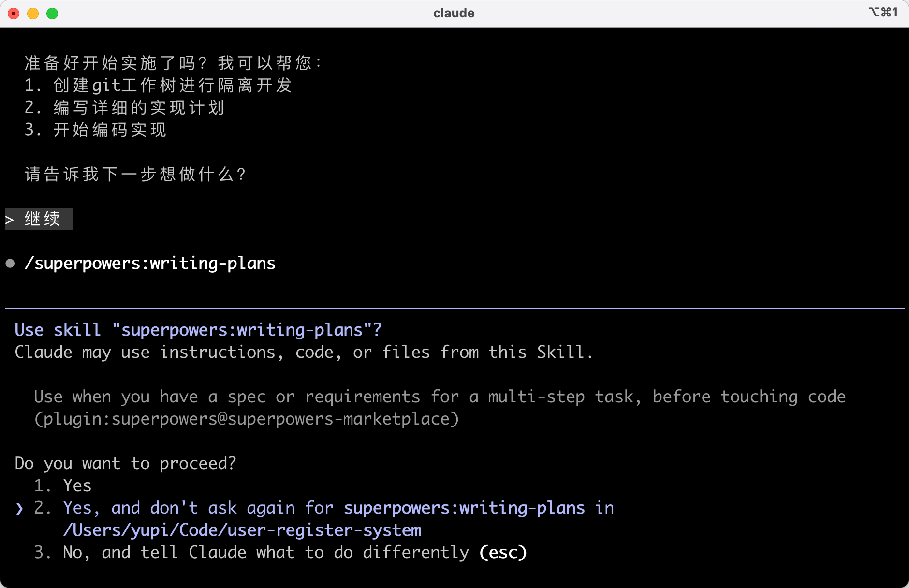Click list item "1. 创建git工作树进行隔离开发"
Viewport: 909px width, 588px height.
pyautogui.click(x=158, y=86)
